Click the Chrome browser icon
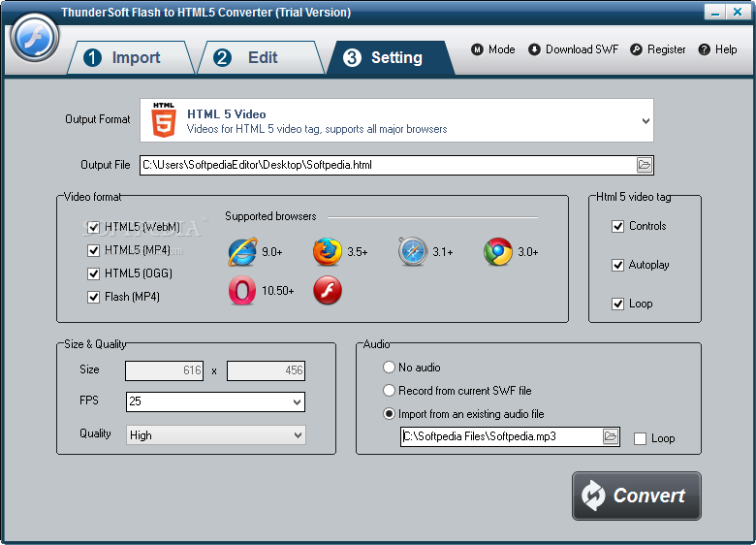The height and width of the screenshot is (545, 756). coord(498,252)
